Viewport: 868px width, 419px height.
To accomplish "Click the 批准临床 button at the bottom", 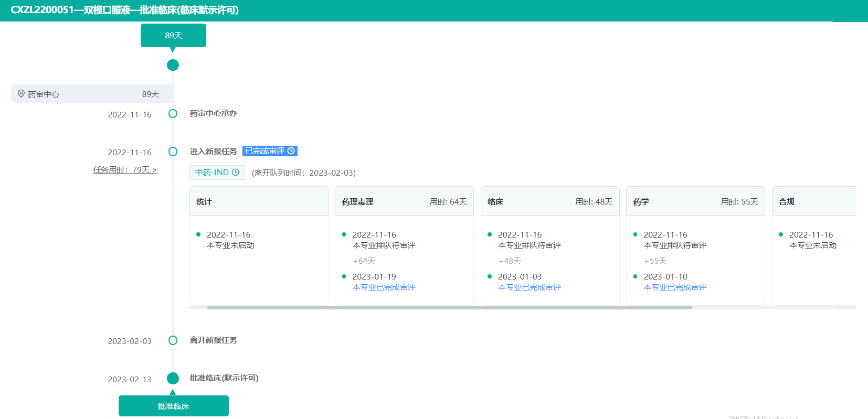I will [173, 406].
